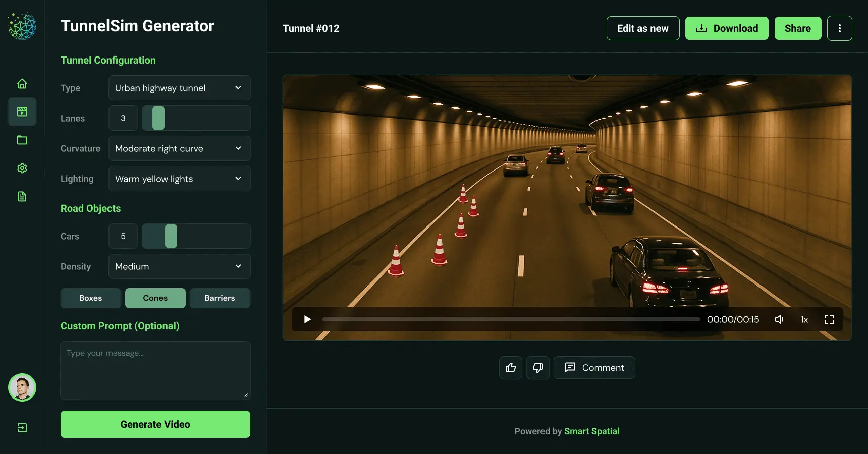Viewport: 868px width, 454px height.
Task: Select the video generator icon in sidebar
Action: point(22,112)
